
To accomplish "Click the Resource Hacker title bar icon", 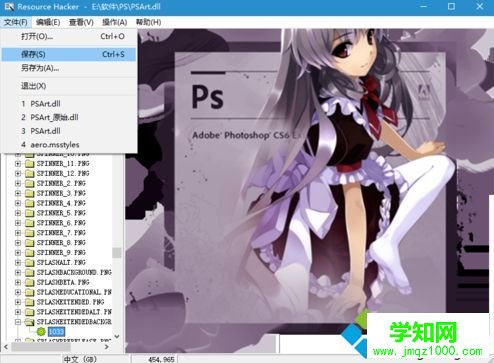I will point(9,6).
